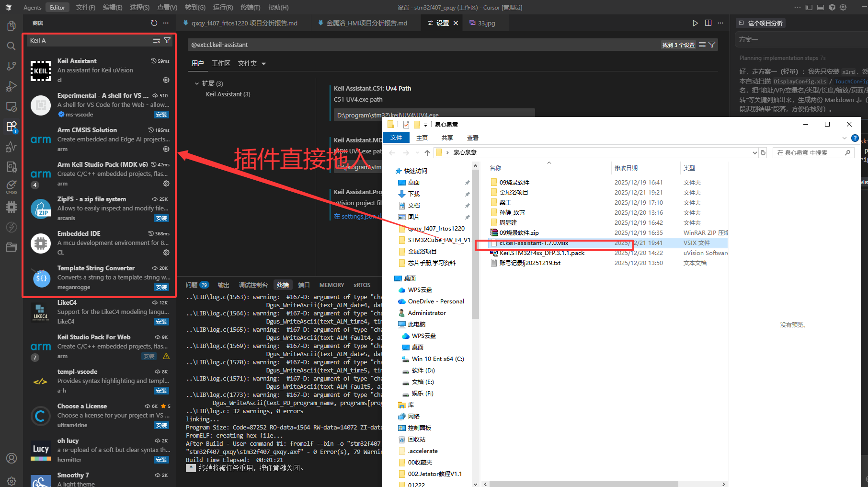Install the Template String Converter extension
This screenshot has height=487, width=868.
pyautogui.click(x=161, y=287)
